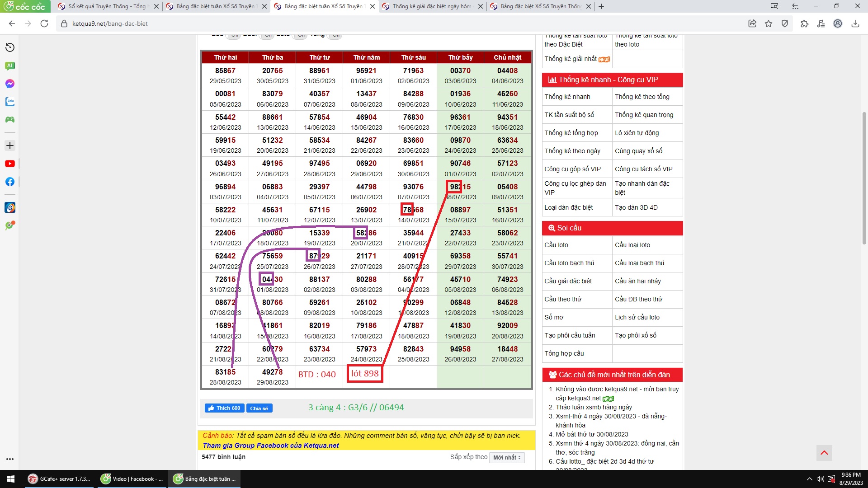Expand the hidden system tray icons
The height and width of the screenshot is (488, 868).
pos(809,479)
